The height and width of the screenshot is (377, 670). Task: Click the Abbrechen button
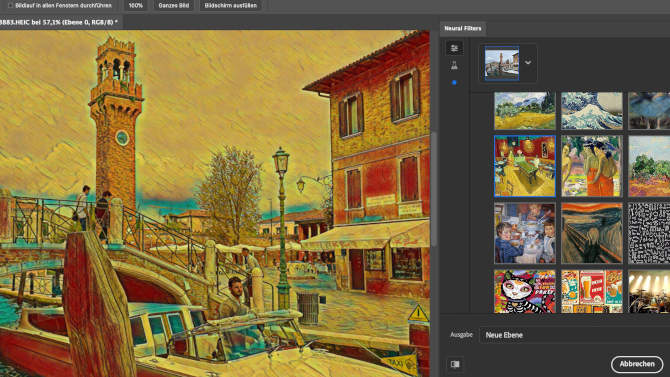click(x=637, y=364)
